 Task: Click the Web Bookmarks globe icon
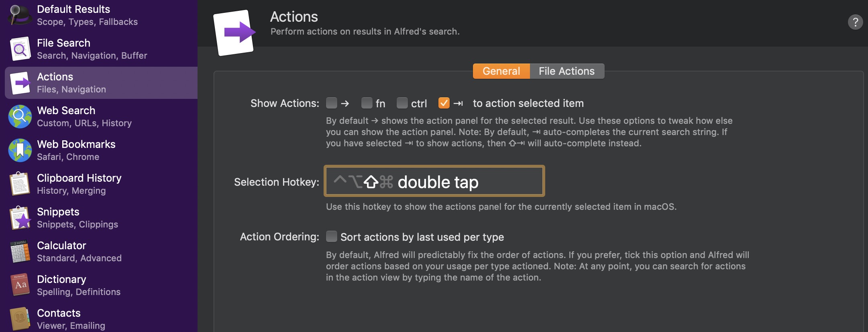(x=20, y=150)
